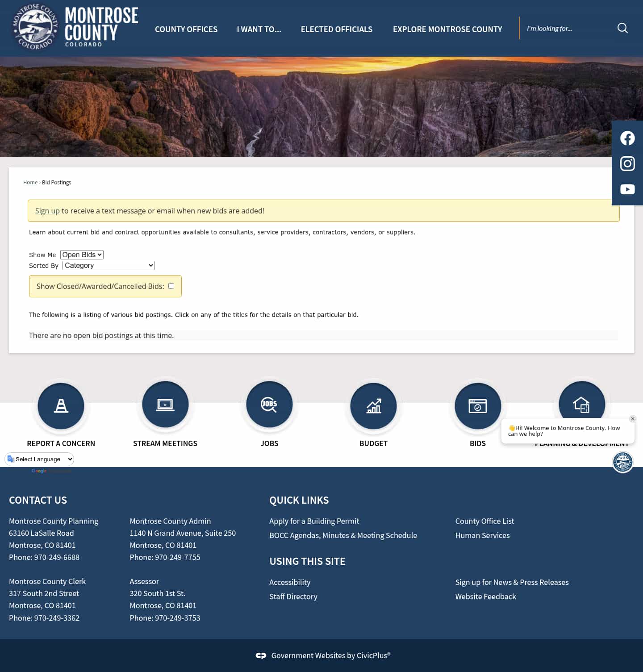Select the Report a Concern icon

click(61, 406)
